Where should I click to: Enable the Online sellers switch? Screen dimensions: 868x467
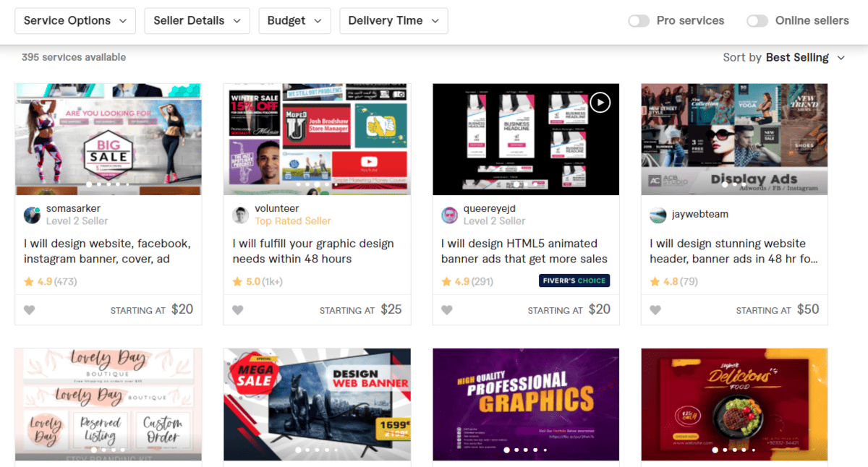[757, 21]
